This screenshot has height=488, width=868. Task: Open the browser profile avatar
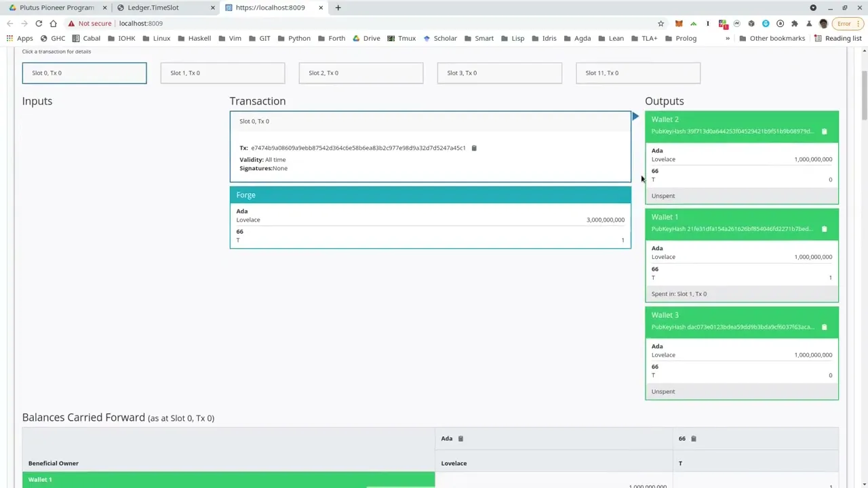point(823,23)
